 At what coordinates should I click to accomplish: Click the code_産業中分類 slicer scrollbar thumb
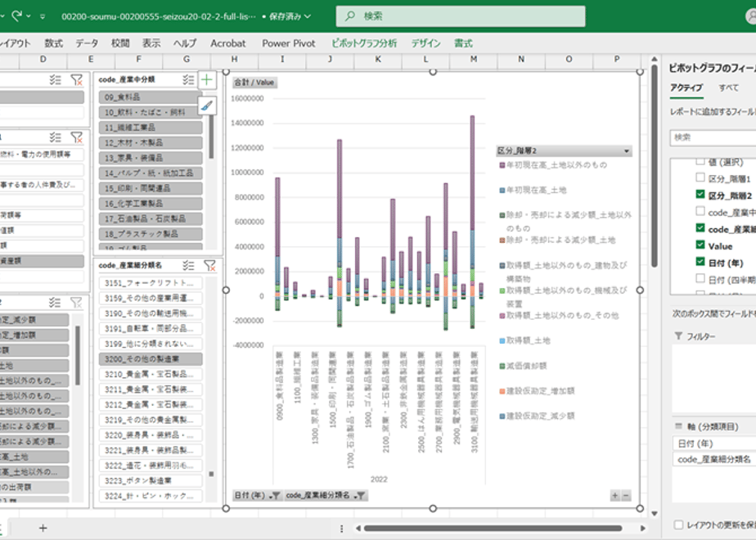tap(211, 137)
